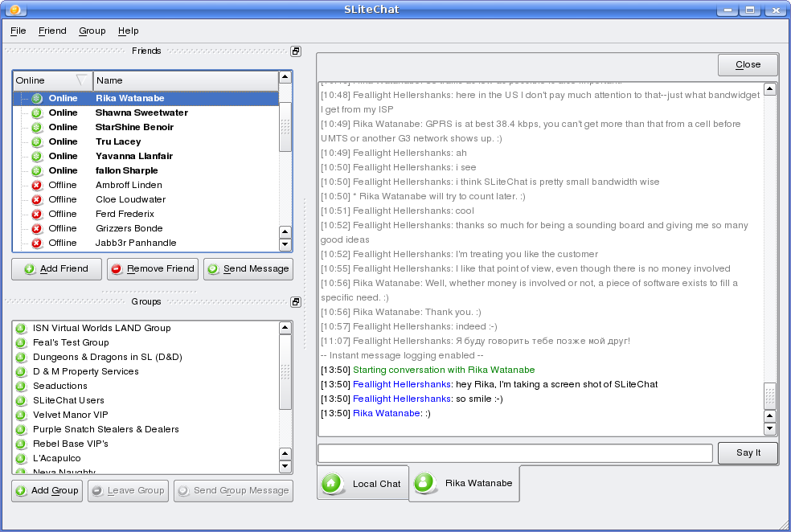Click Send Message to the selected friend
This screenshot has height=532, width=791.
click(248, 268)
